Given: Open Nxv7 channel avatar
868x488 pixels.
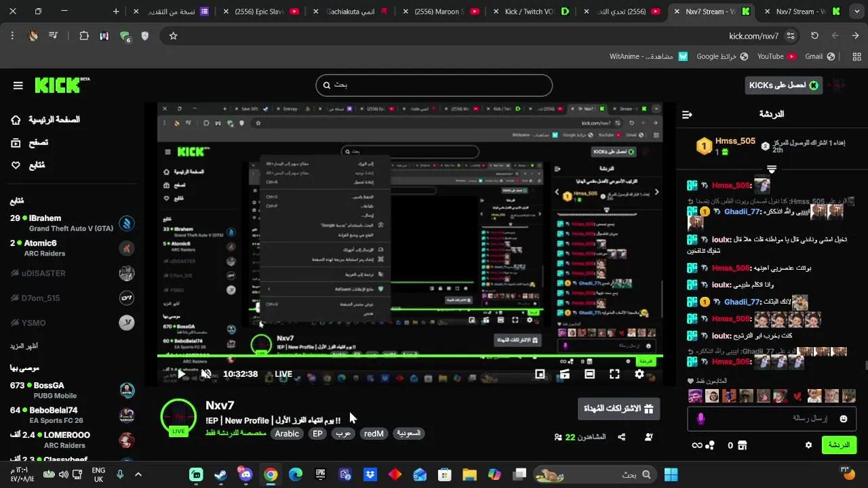Looking at the screenshot, I should [x=178, y=416].
